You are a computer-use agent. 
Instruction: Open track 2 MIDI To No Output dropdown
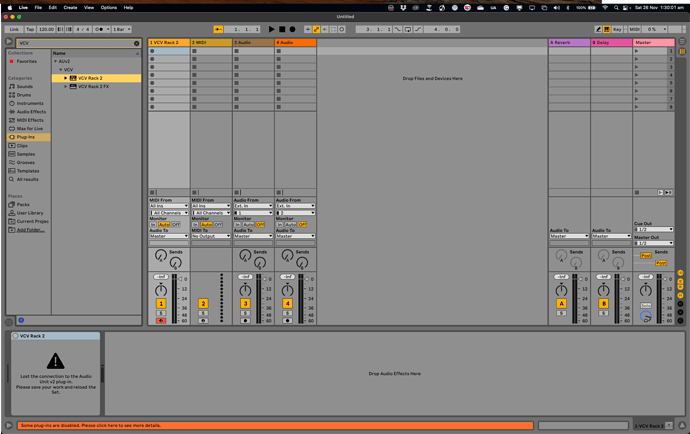211,236
